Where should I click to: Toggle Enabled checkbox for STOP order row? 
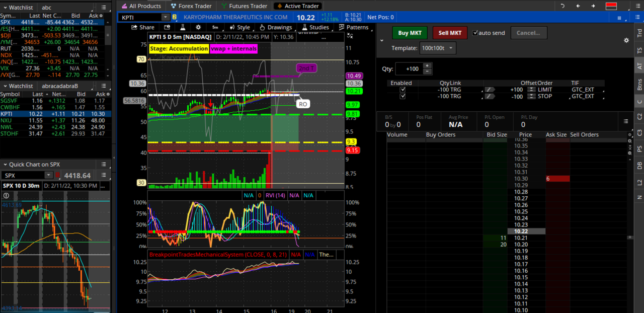pyautogui.click(x=402, y=96)
